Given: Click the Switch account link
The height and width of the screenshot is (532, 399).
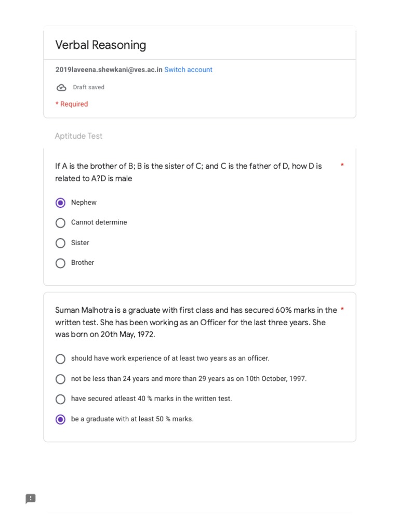Looking at the screenshot, I should coord(188,70).
